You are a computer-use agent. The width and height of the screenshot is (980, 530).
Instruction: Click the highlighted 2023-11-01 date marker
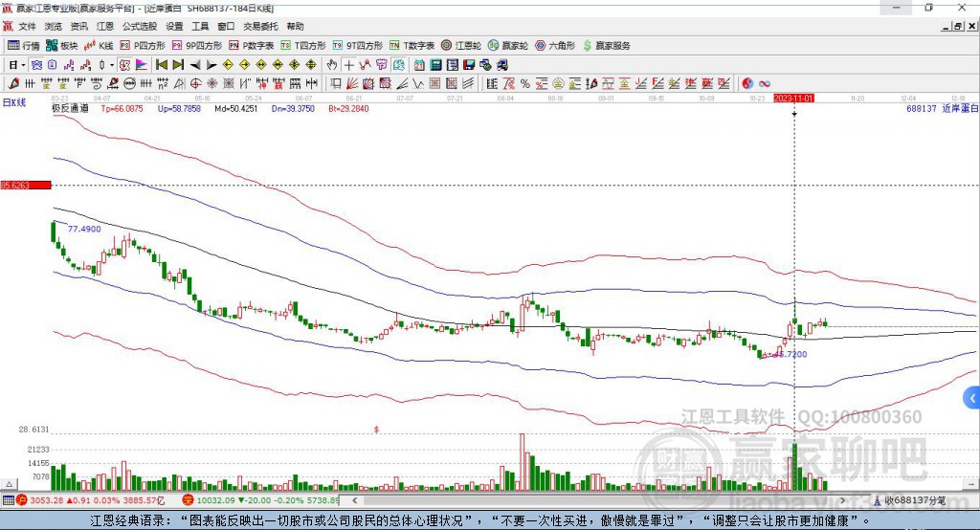point(793,99)
